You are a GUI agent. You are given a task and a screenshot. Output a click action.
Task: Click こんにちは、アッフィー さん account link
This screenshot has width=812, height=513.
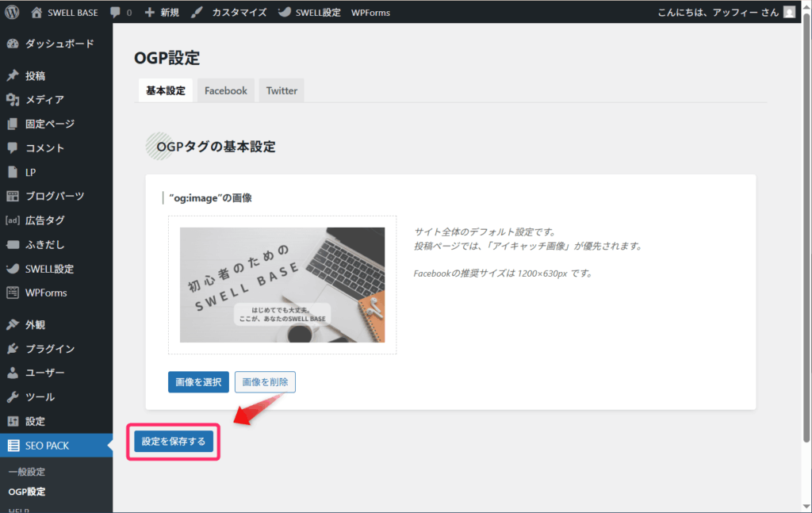[718, 13]
